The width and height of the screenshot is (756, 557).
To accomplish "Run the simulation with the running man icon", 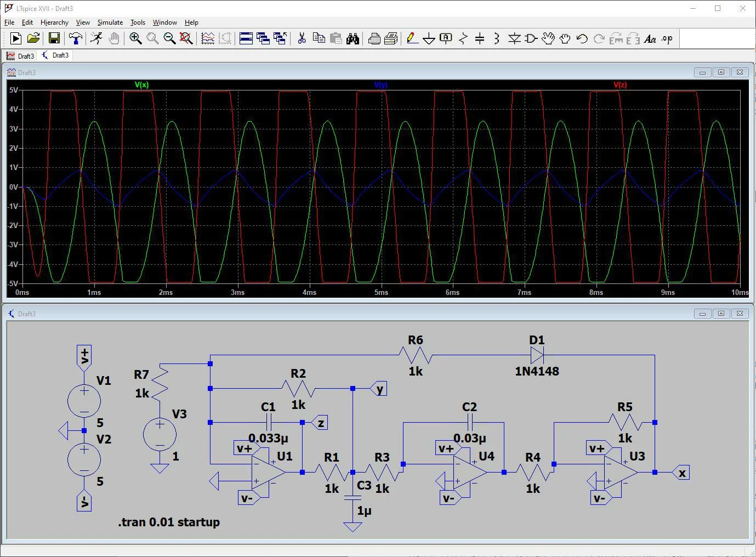I will (x=96, y=38).
